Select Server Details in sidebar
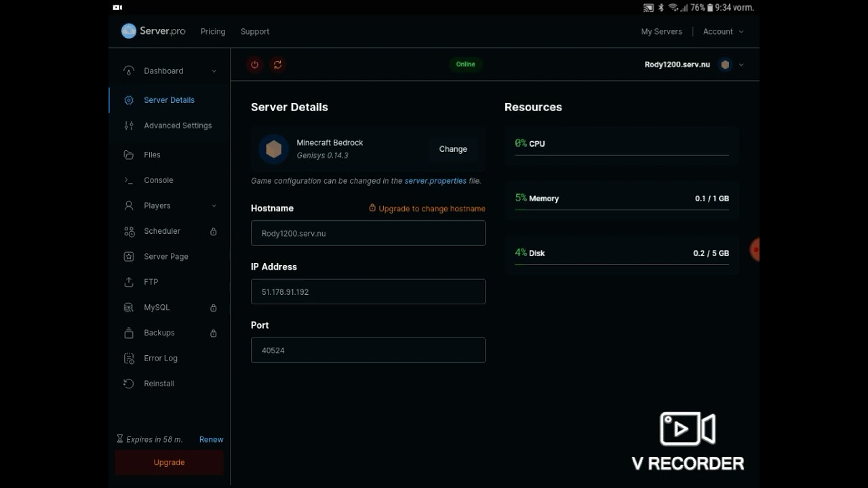This screenshot has width=868, height=488. (x=169, y=100)
